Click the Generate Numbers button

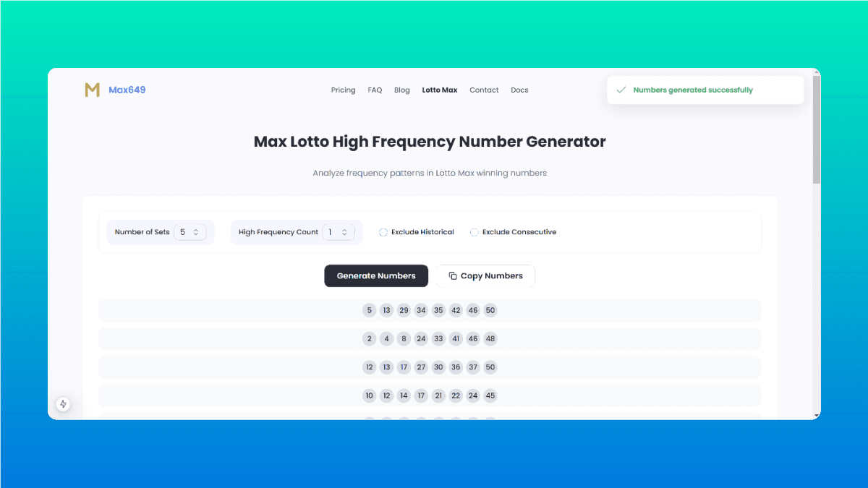376,275
